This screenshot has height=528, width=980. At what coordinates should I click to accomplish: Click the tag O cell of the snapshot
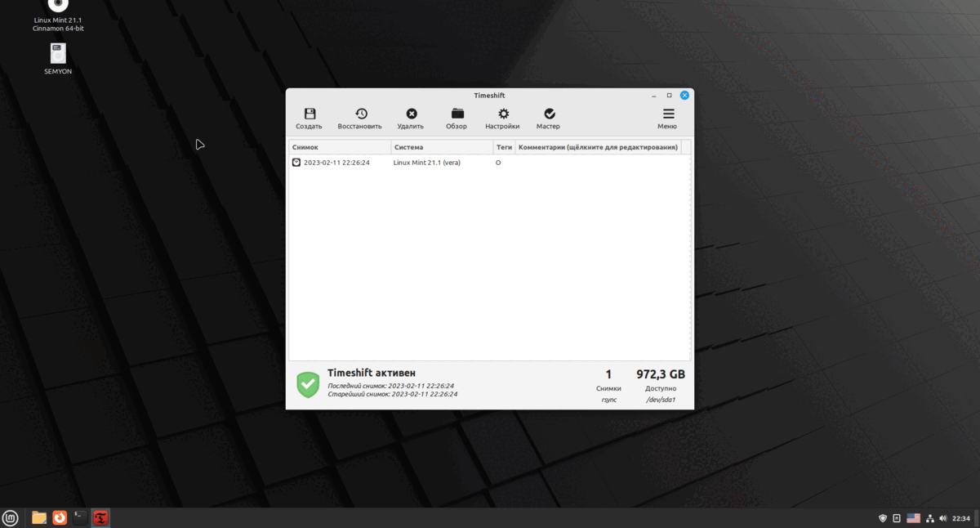(x=498, y=163)
